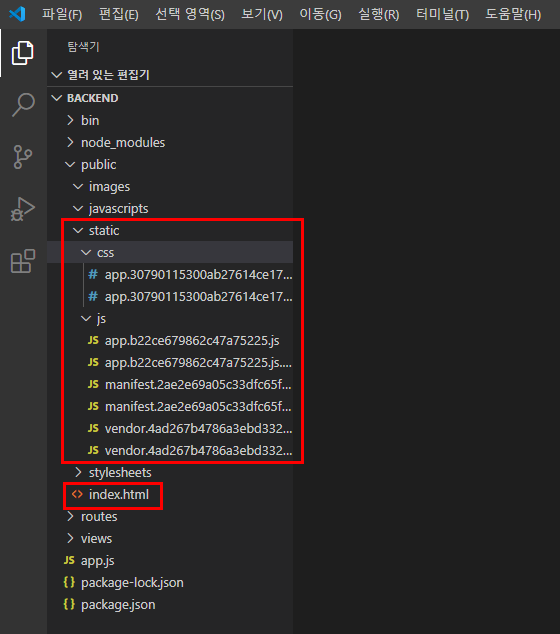The image size is (560, 634).
Task: Open the Run and Debug icon
Action: [x=23, y=209]
